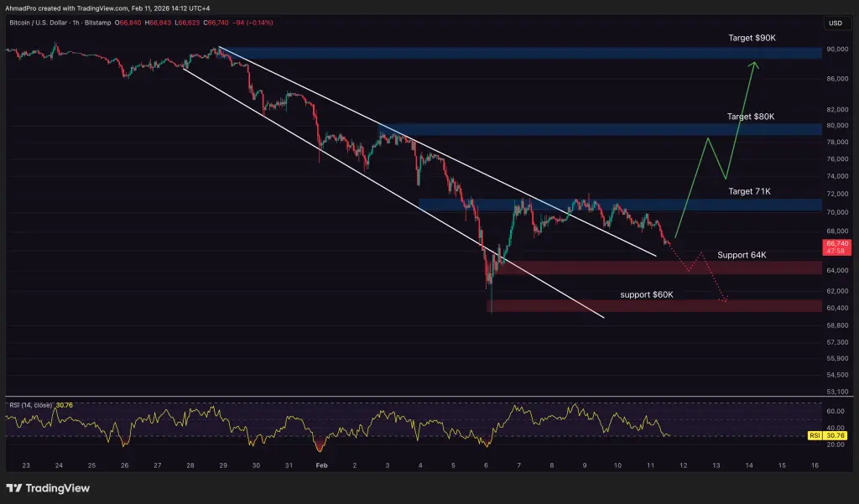Viewport: 859px width, 504px height.
Task: Click the Feb label on the time axis
Action: pos(321,464)
